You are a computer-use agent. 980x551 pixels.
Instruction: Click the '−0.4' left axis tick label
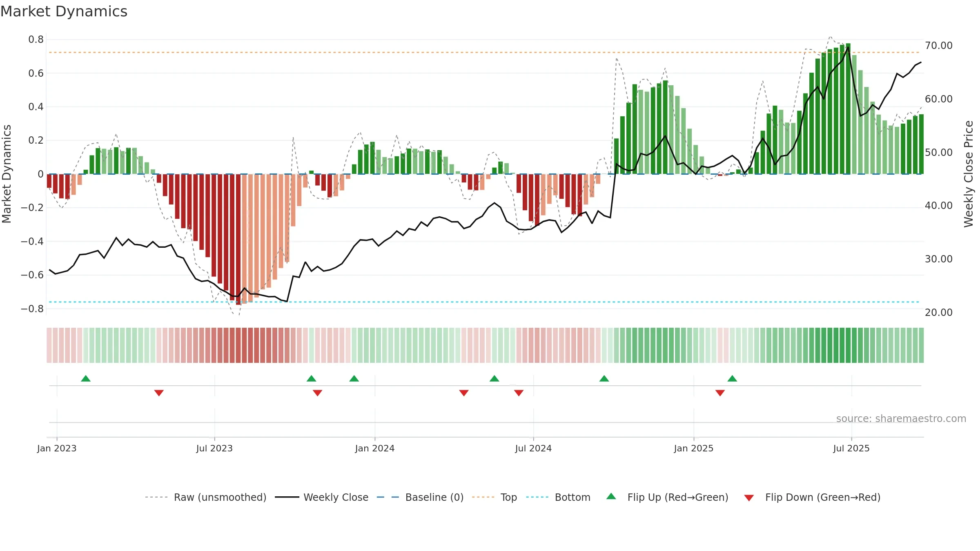click(32, 242)
